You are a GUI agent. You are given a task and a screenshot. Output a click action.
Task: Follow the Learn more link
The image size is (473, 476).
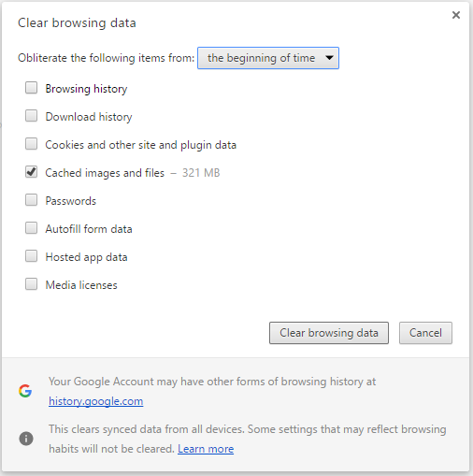pyautogui.click(x=206, y=449)
